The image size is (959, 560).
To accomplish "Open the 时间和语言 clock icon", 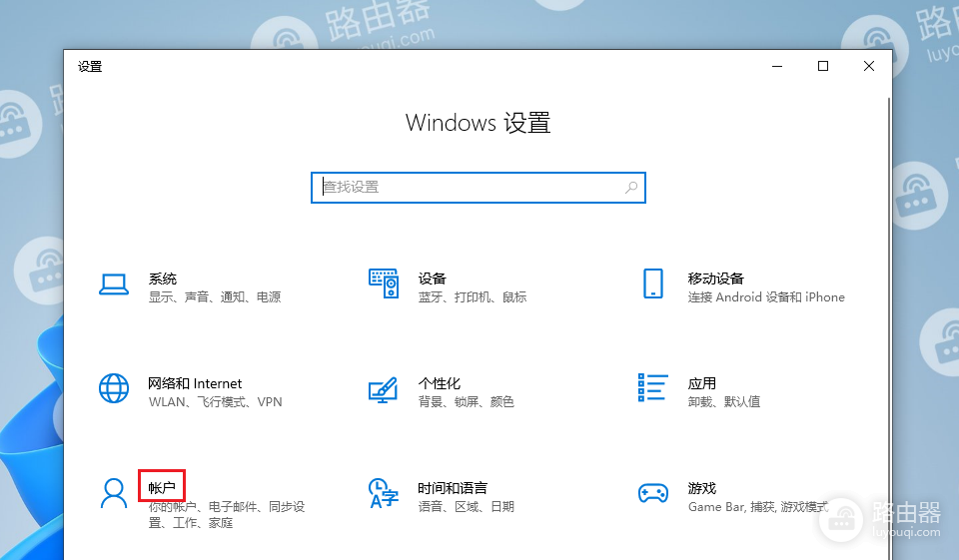I will [384, 493].
